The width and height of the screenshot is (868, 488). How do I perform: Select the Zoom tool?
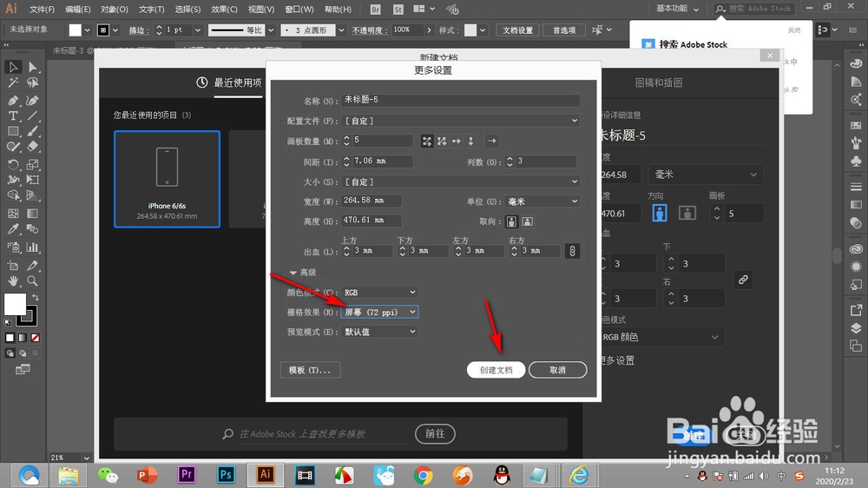coord(33,280)
